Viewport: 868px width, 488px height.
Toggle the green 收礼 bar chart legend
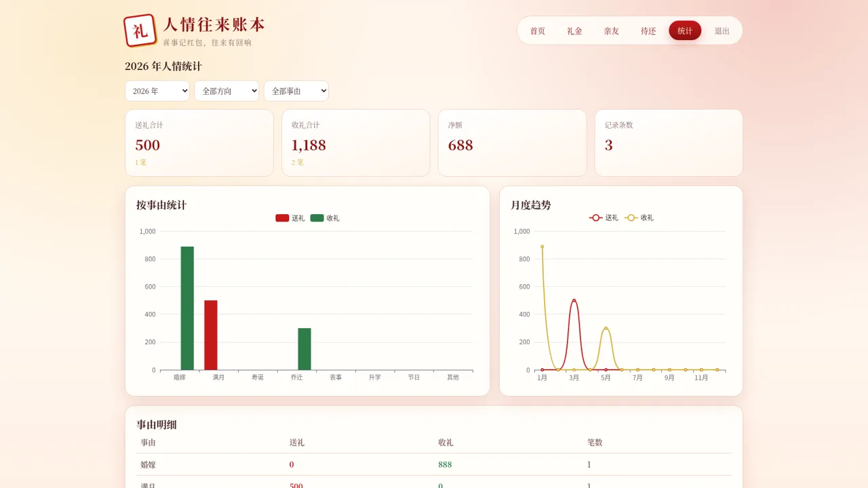(325, 218)
